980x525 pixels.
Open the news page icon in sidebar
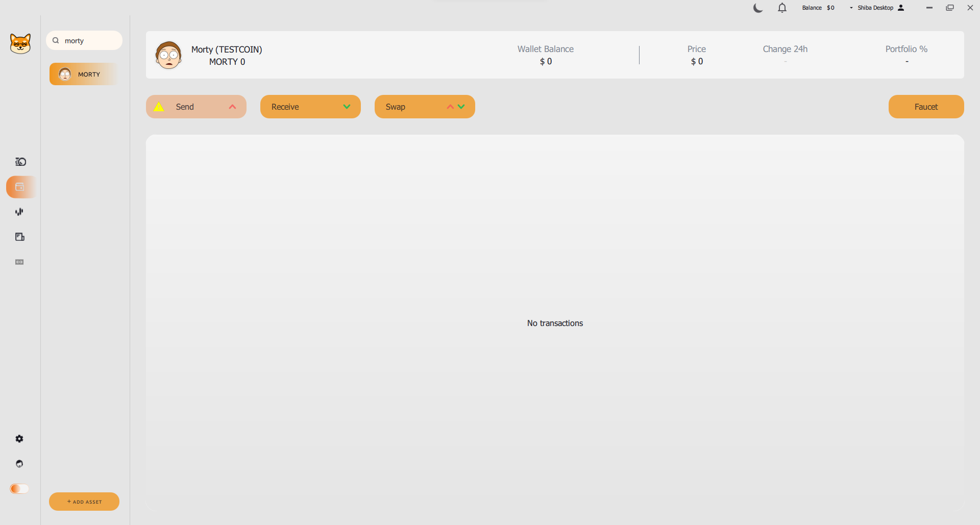tap(20, 237)
